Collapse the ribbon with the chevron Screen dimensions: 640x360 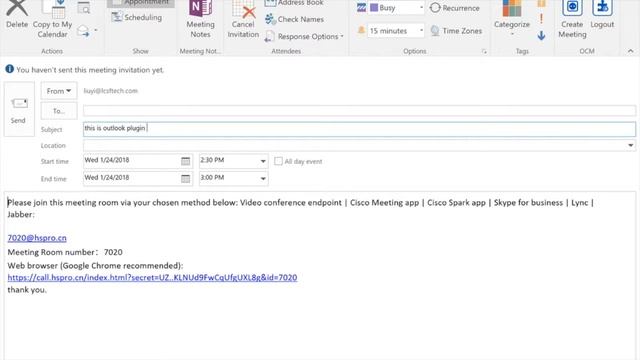[x=631, y=51]
